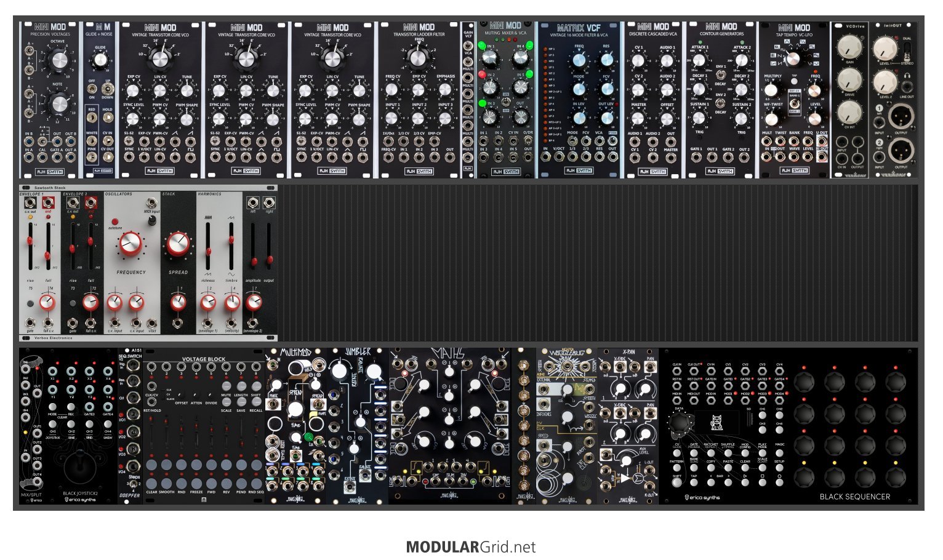This screenshot has height=560, width=943.
Task: Click the FREQUENCY knob on Sawtooth Stack
Action: [130, 244]
